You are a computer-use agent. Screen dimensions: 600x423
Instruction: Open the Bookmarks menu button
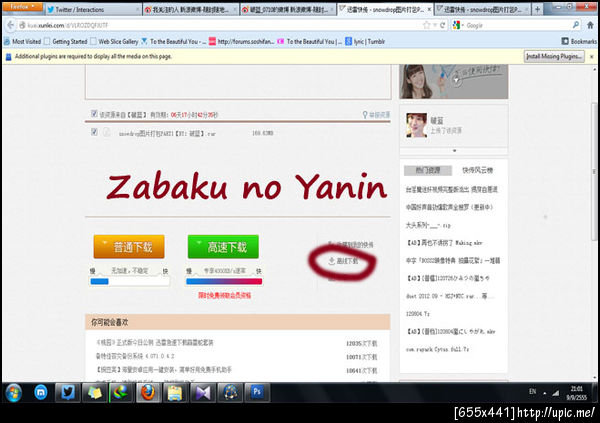[579, 41]
